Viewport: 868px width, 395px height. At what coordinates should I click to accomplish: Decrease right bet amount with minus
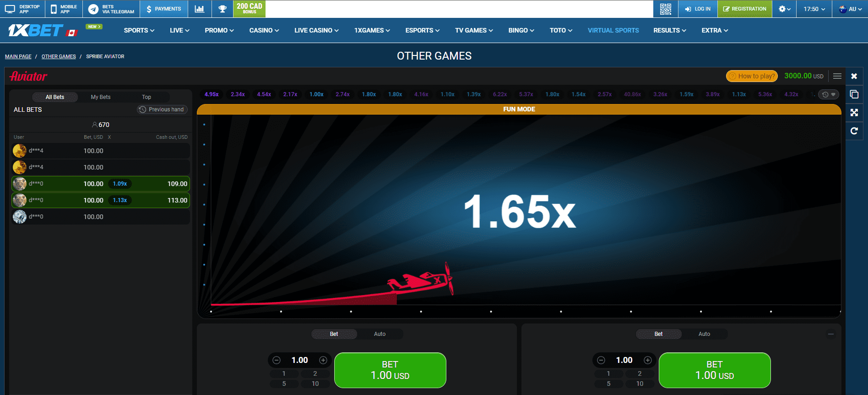[x=601, y=360]
